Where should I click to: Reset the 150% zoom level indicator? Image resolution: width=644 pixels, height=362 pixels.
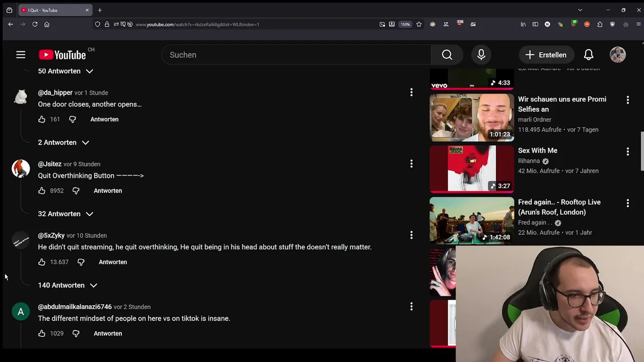click(405, 24)
